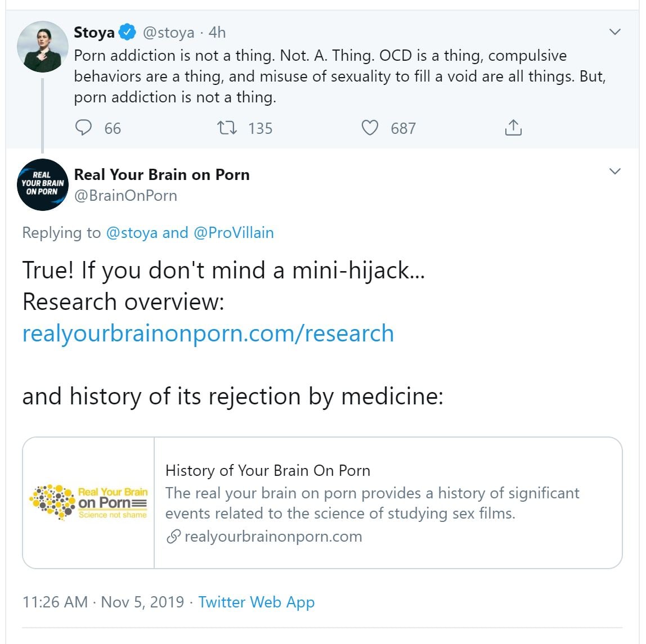Open Real Your Brain on Porn avatar

tap(43, 185)
